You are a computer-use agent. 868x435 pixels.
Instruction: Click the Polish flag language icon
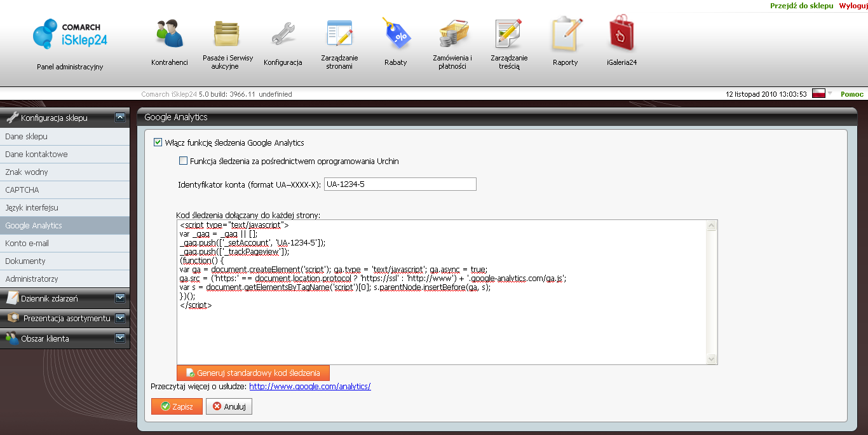point(818,93)
